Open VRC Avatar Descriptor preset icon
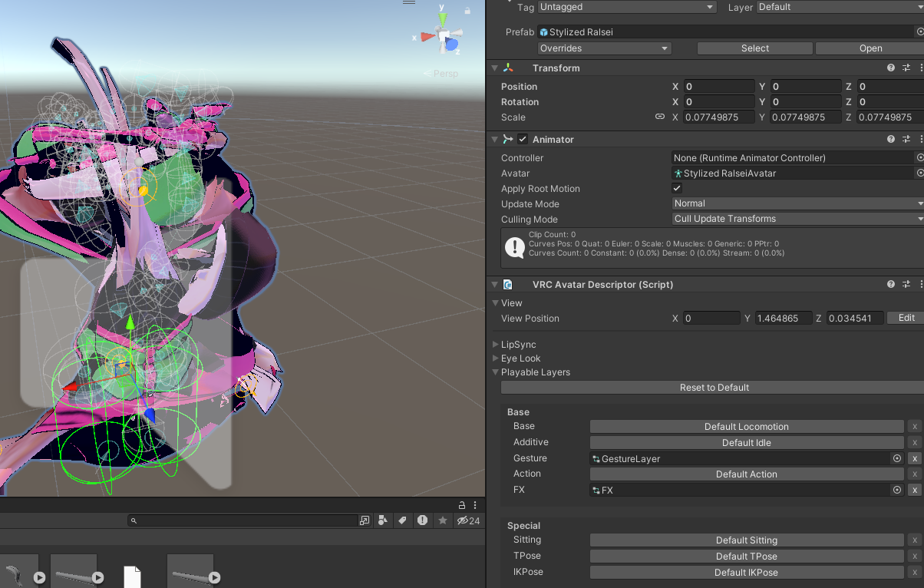924x588 pixels. click(906, 284)
